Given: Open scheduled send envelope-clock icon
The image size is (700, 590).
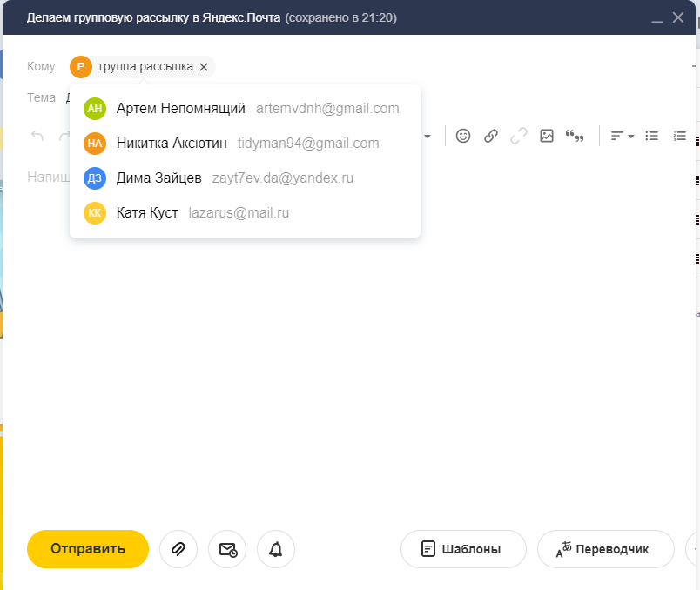Looking at the screenshot, I should click(x=227, y=549).
